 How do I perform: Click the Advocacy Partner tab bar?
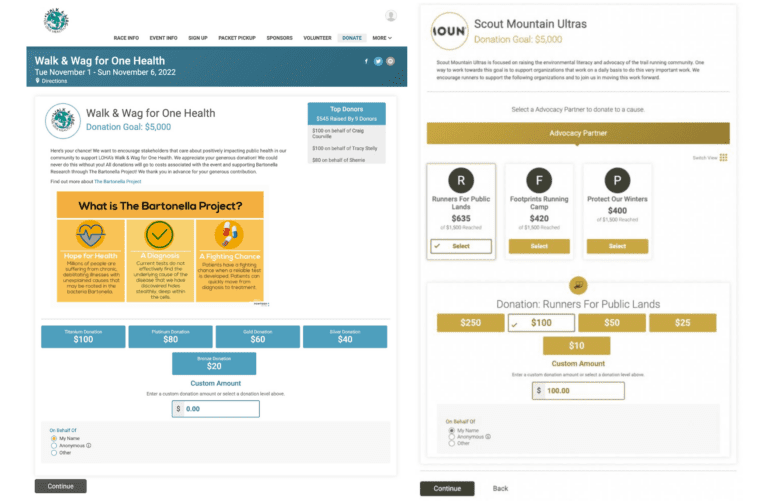pos(578,133)
